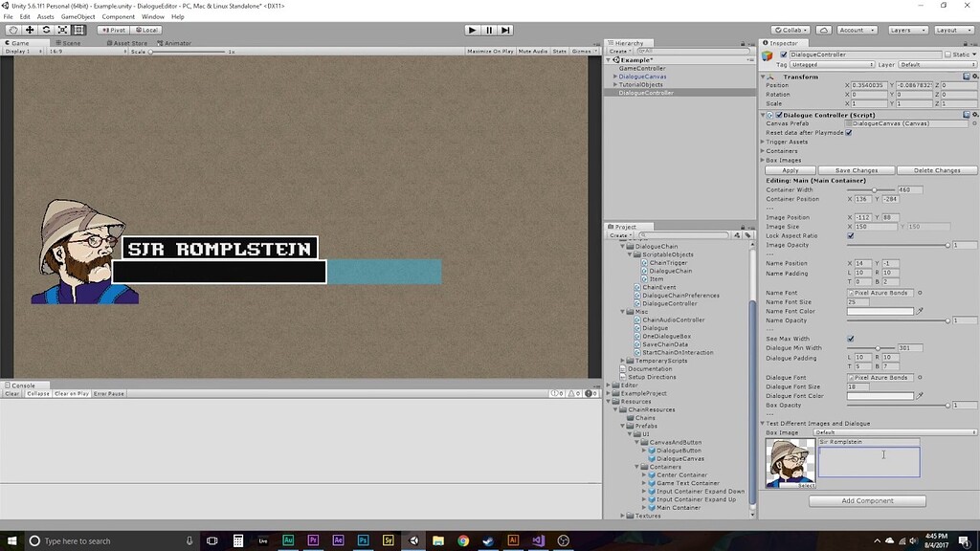980x551 pixels.
Task: Click the Add Component button
Action: click(866, 500)
